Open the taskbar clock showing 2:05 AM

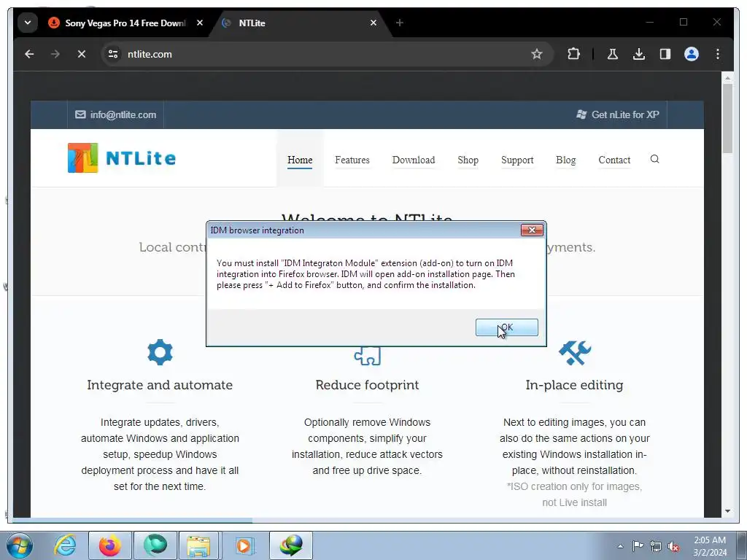[x=710, y=546]
